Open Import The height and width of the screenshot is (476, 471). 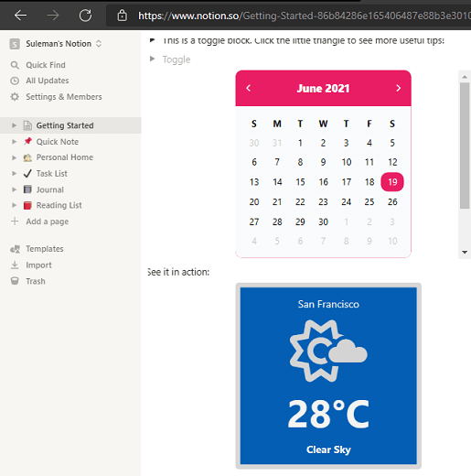pyautogui.click(x=38, y=265)
